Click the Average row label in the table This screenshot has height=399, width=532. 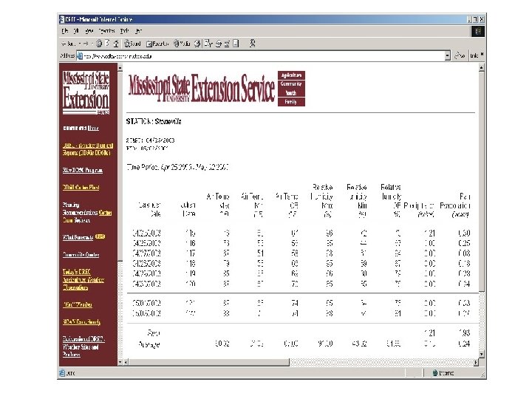[x=149, y=344]
